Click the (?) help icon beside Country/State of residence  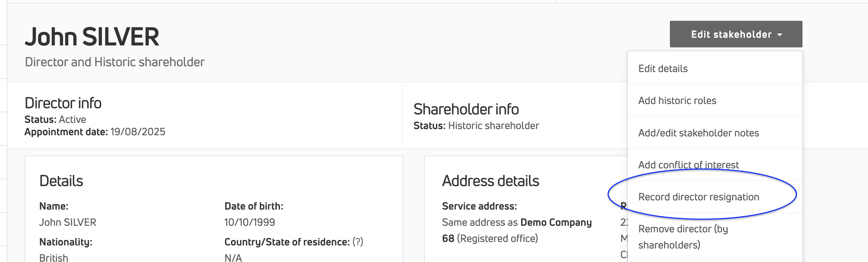pos(358,242)
